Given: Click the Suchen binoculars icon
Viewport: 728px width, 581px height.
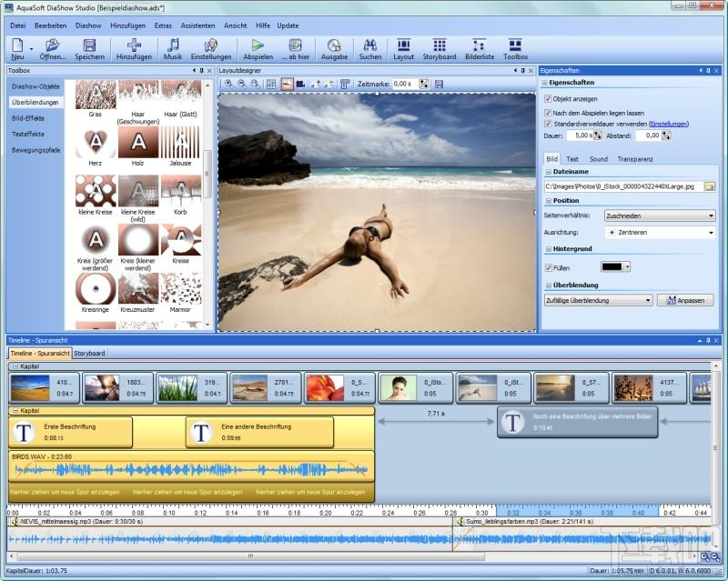Looking at the screenshot, I should coord(370,45).
